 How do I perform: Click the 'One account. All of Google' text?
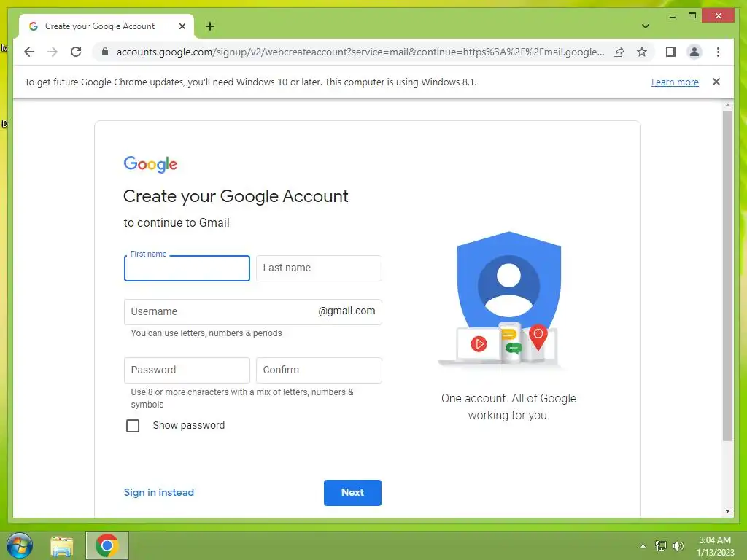click(508, 399)
